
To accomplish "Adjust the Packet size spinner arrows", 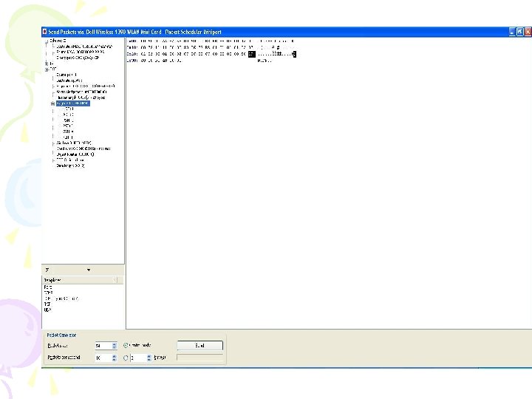I will [115, 346].
